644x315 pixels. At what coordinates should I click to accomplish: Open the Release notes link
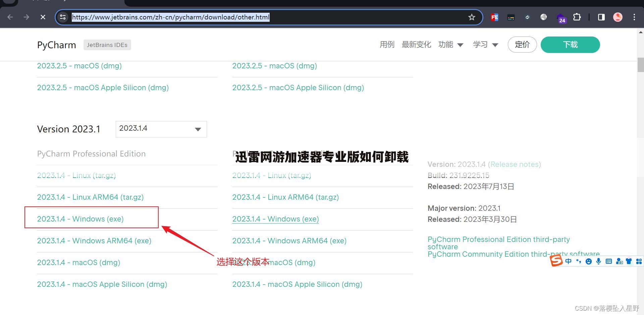(514, 164)
